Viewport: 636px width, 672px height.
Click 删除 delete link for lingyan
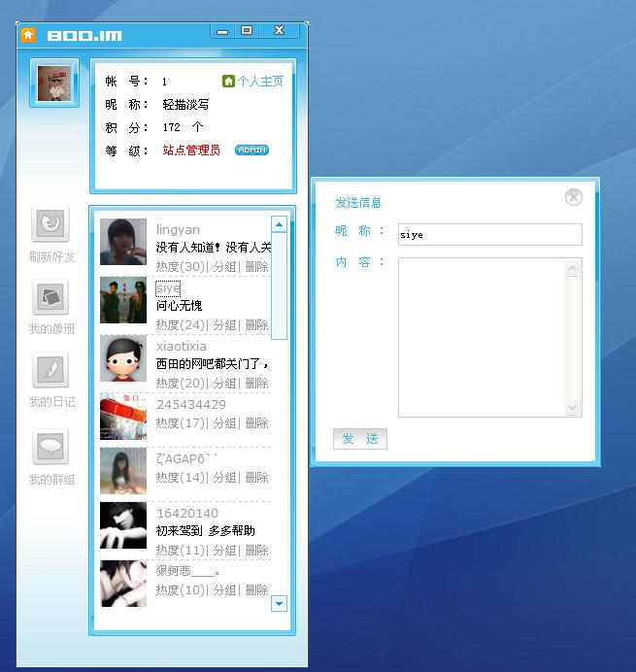coord(256,267)
